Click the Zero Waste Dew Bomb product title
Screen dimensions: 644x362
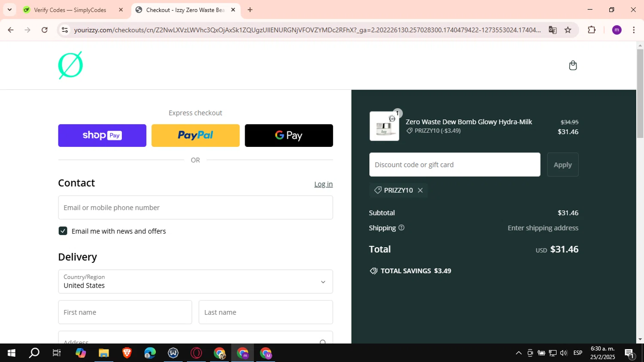click(x=469, y=122)
